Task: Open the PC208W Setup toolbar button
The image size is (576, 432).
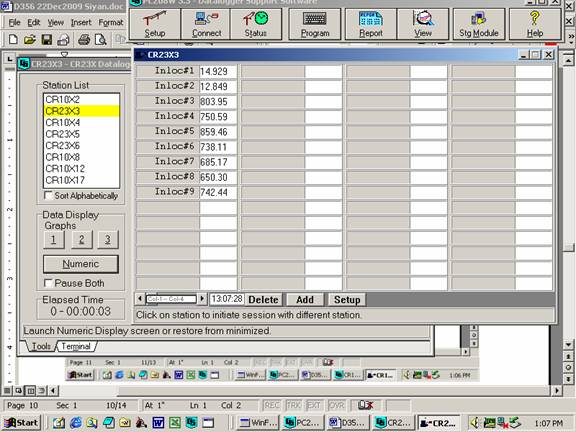Action: point(155,24)
